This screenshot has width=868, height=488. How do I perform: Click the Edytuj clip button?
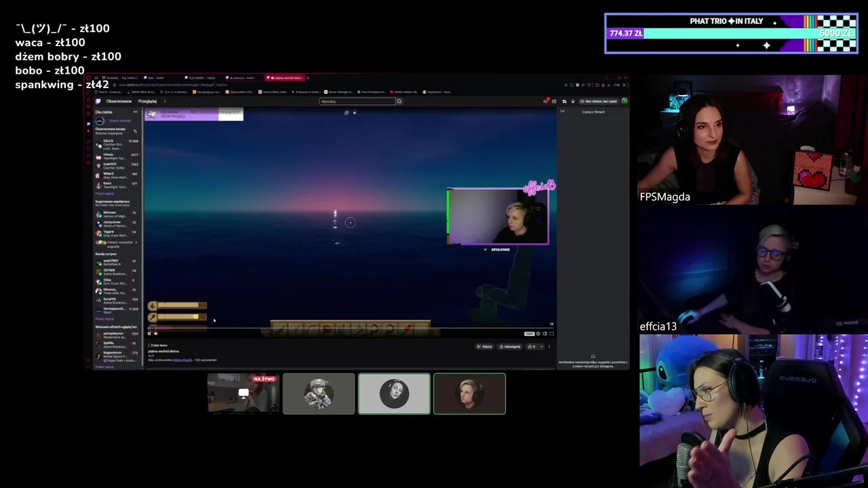484,346
